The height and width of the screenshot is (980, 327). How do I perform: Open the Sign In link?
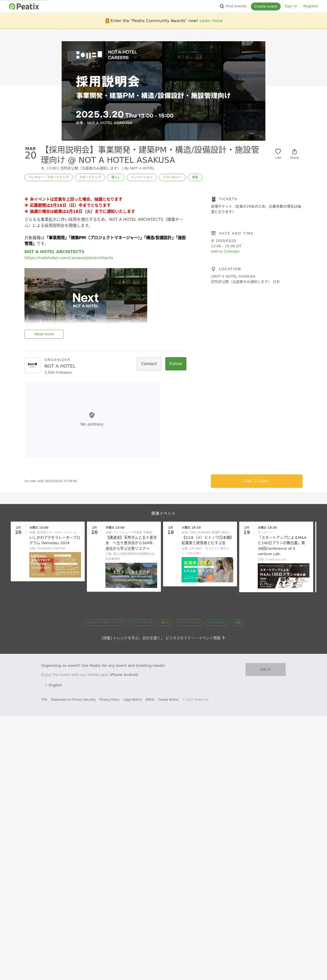(x=291, y=6)
